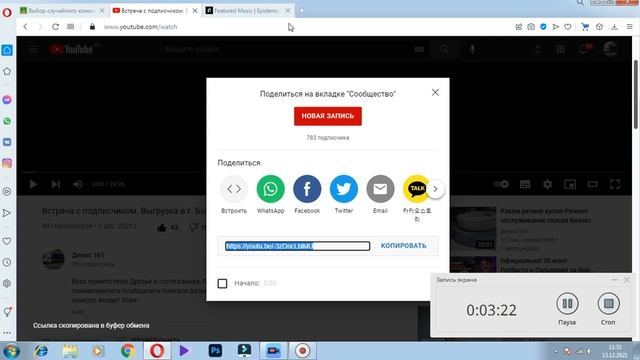
Task: Stop the screen recording
Action: [x=608, y=304]
